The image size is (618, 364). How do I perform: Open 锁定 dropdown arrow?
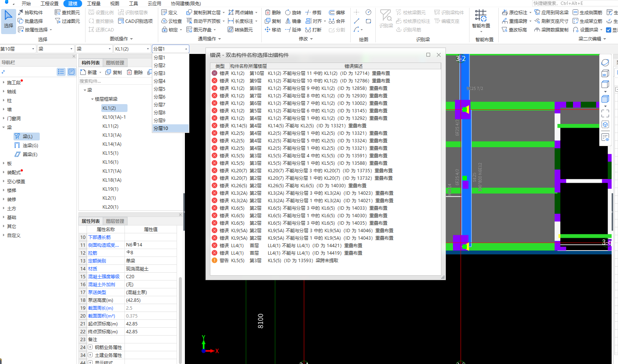click(x=181, y=30)
